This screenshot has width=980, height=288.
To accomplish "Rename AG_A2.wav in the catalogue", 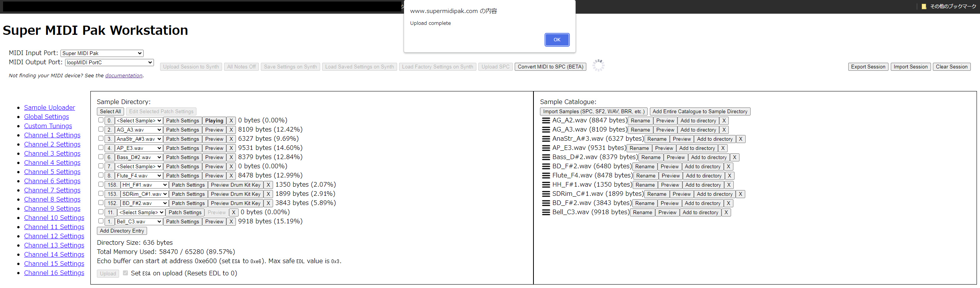I will click(640, 121).
